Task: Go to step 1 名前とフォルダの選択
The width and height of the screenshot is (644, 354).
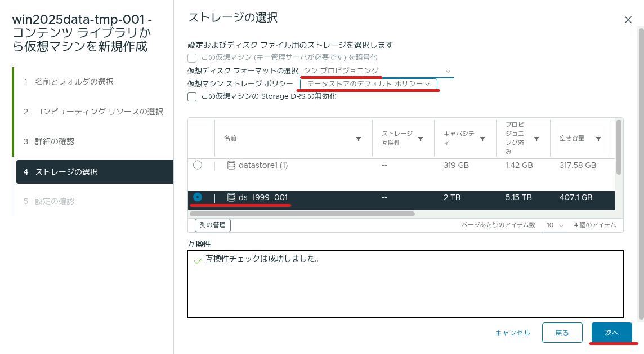Action: click(x=74, y=82)
